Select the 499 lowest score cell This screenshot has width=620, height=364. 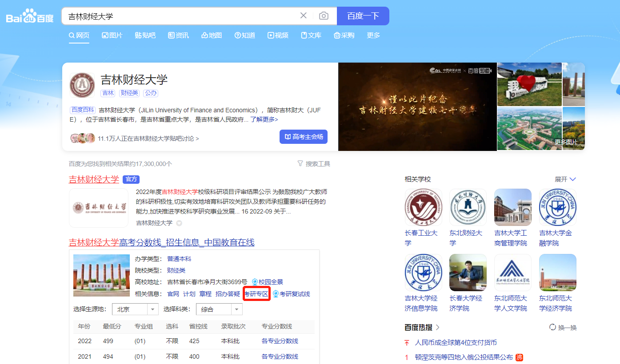pyautogui.click(x=108, y=341)
